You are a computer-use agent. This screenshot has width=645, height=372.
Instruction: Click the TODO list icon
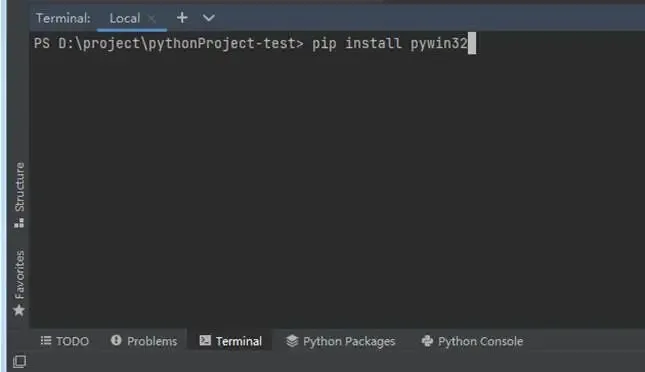(x=46, y=341)
